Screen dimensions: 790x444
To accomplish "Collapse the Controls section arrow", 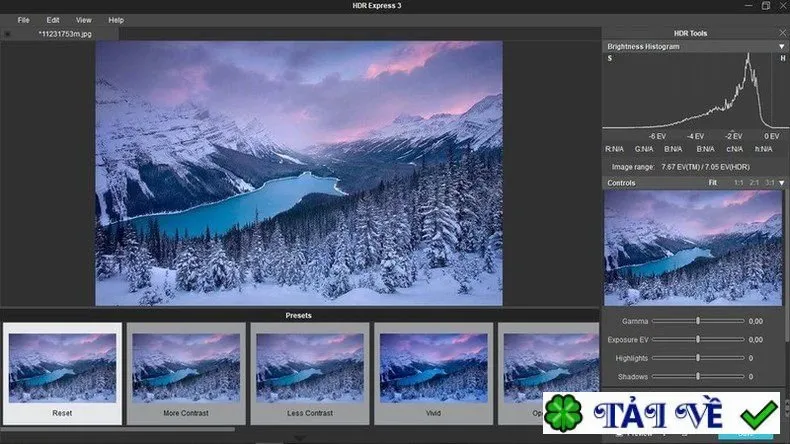I will pyautogui.click(x=781, y=183).
